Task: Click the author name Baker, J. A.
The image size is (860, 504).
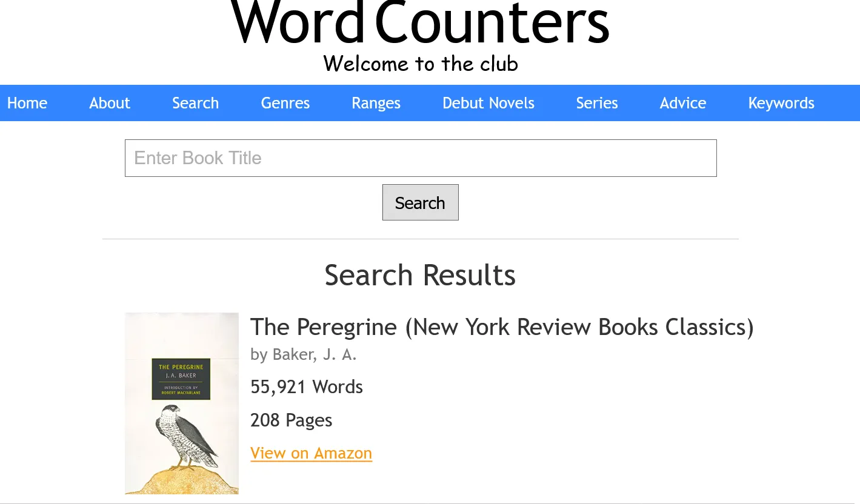Action: pyautogui.click(x=315, y=354)
